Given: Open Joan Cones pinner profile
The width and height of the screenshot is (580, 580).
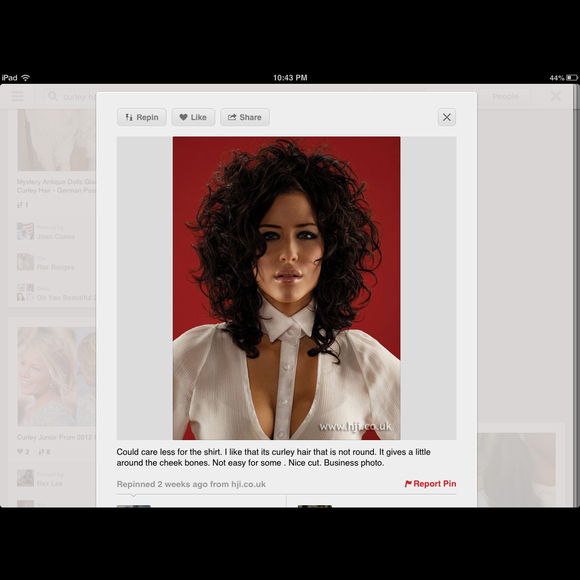Looking at the screenshot, I should 56,236.
